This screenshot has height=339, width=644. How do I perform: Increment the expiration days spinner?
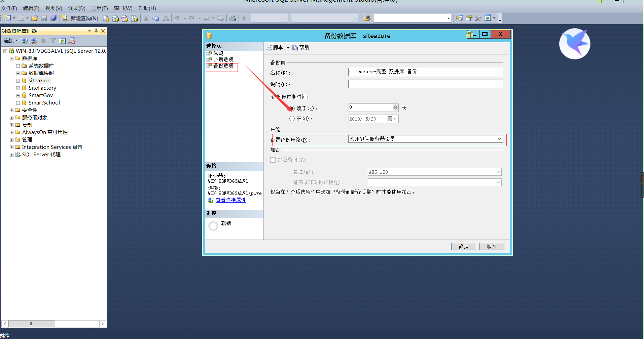tap(395, 105)
